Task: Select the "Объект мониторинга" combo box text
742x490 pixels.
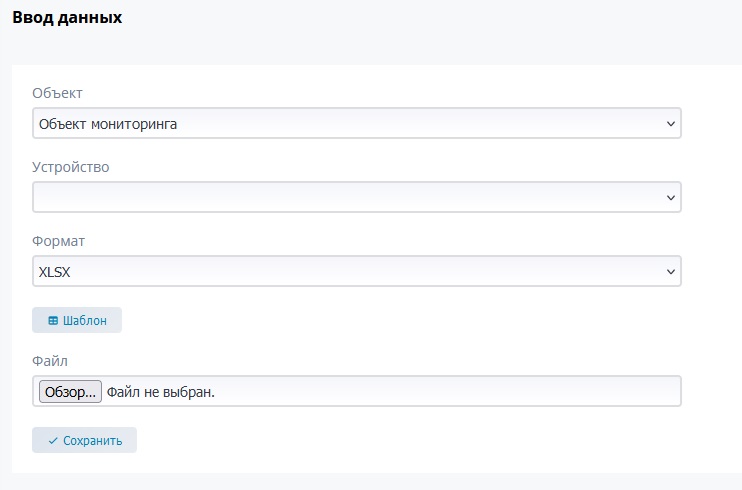Action: (110, 124)
